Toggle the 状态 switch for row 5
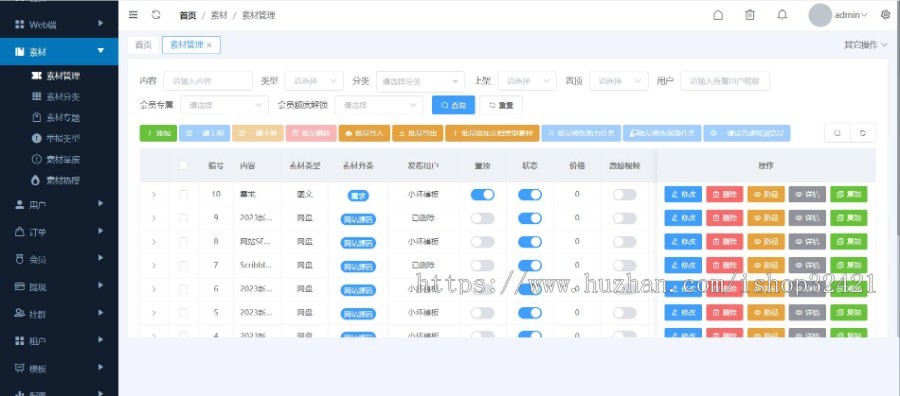The image size is (900, 396). tap(530, 312)
